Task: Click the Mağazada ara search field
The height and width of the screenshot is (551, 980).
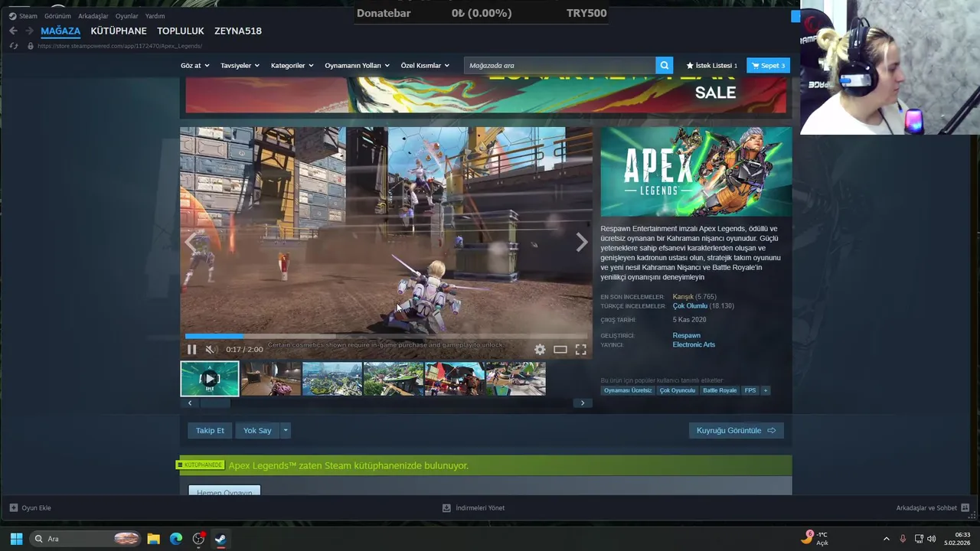Action: point(560,65)
